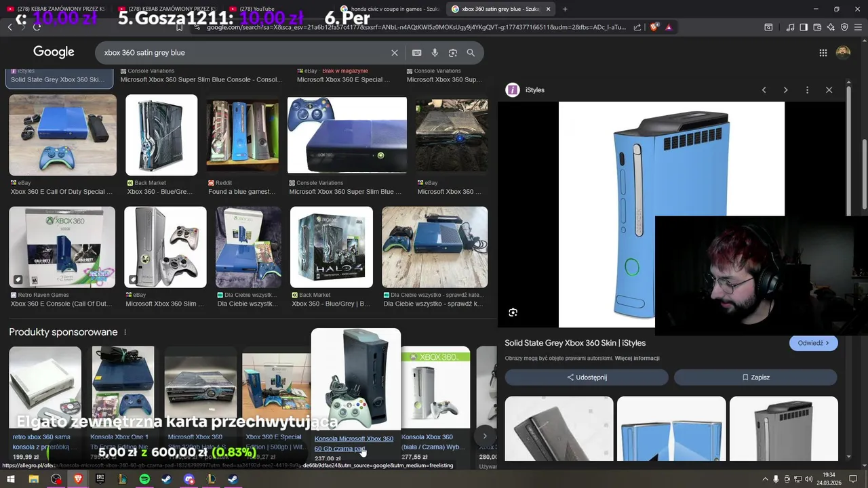
Task: Click the Brave Shields lion icon
Action: point(654,27)
